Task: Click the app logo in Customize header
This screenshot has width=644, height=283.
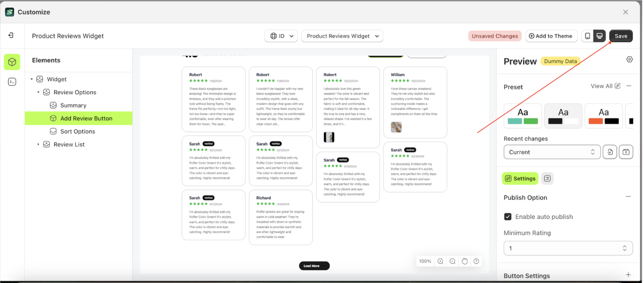Action: click(x=10, y=12)
